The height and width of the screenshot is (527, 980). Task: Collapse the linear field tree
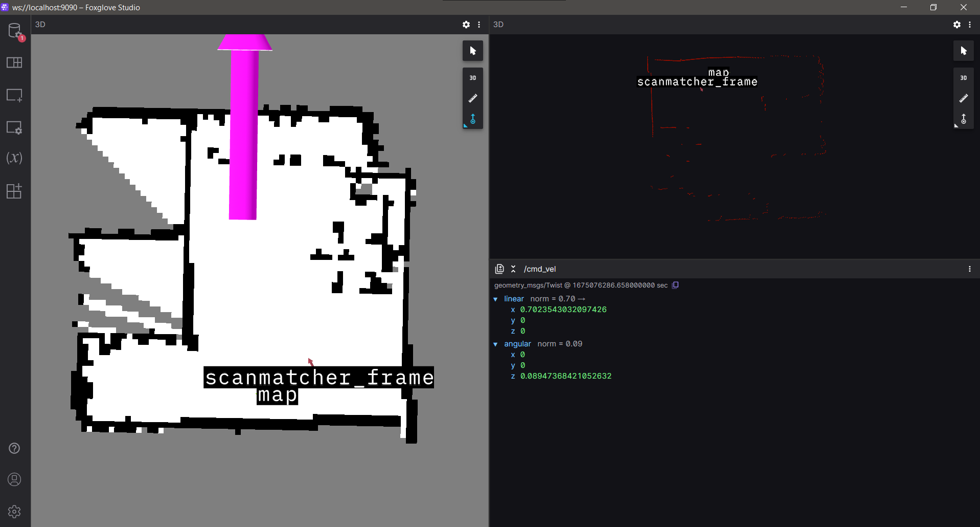[x=495, y=299]
